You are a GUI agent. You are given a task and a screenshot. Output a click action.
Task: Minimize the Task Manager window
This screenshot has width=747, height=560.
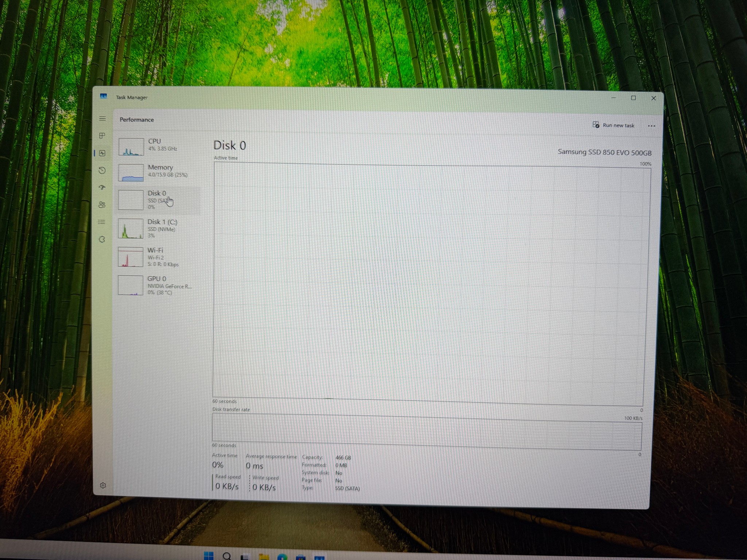(614, 98)
